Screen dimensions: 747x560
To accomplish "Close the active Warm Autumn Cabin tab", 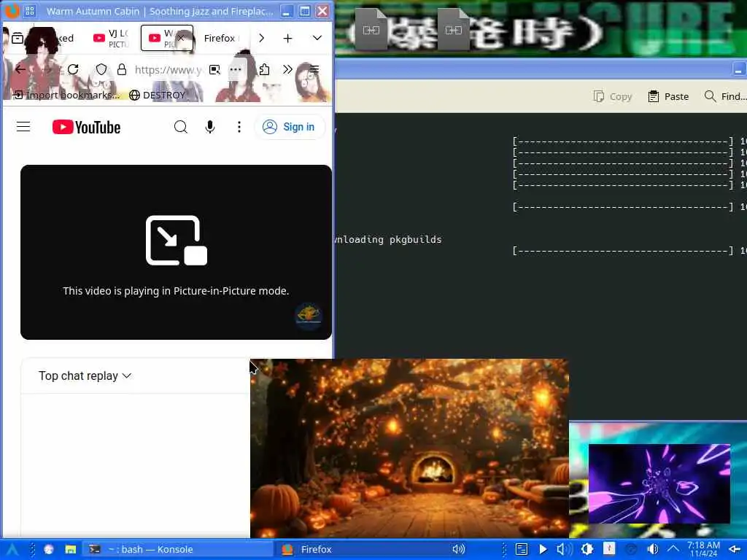I will 181,38.
